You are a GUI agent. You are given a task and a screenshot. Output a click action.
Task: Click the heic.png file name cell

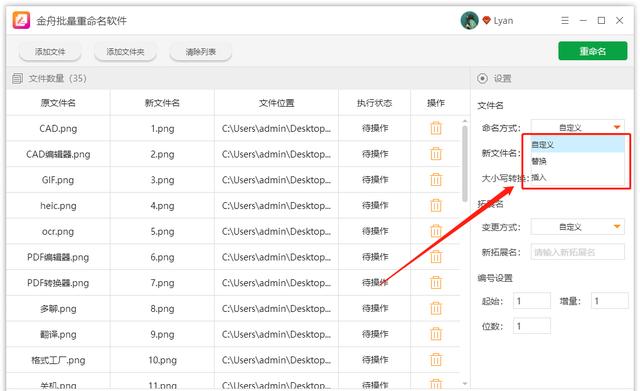pyautogui.click(x=58, y=206)
